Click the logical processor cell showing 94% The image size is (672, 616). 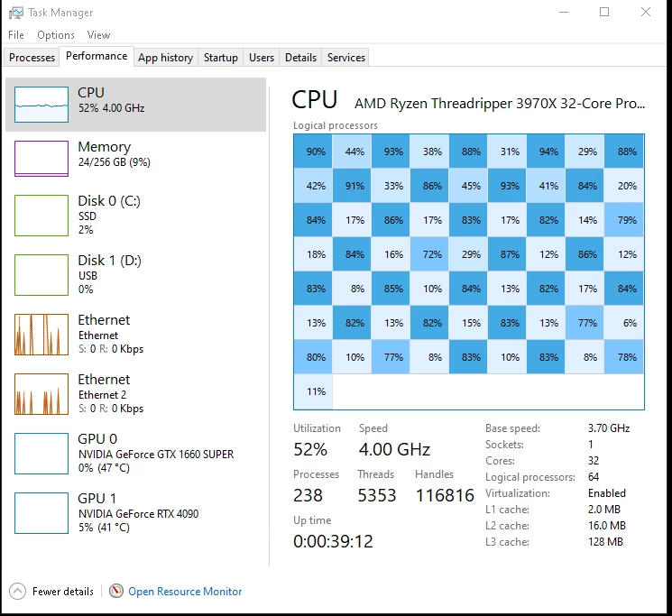click(547, 152)
